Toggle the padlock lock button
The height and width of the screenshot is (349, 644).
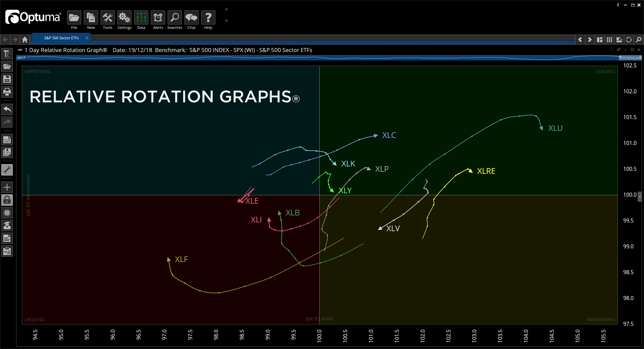[7, 200]
